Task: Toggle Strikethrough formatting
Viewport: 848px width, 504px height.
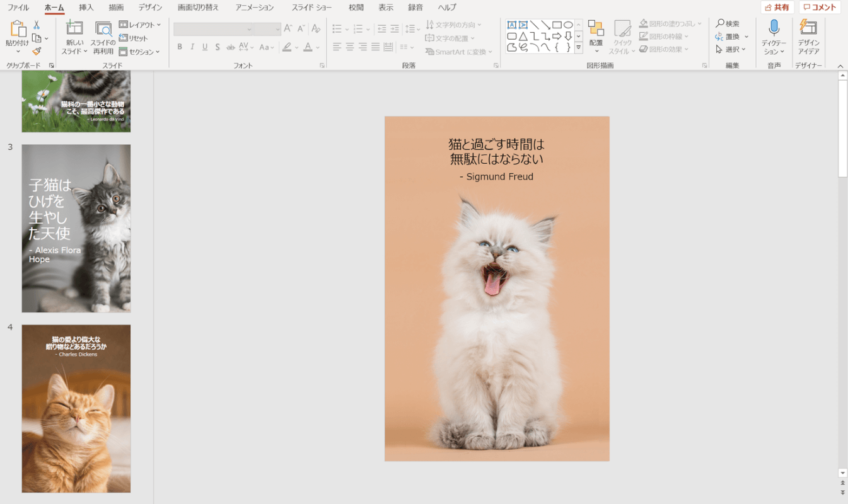Action: [231, 47]
